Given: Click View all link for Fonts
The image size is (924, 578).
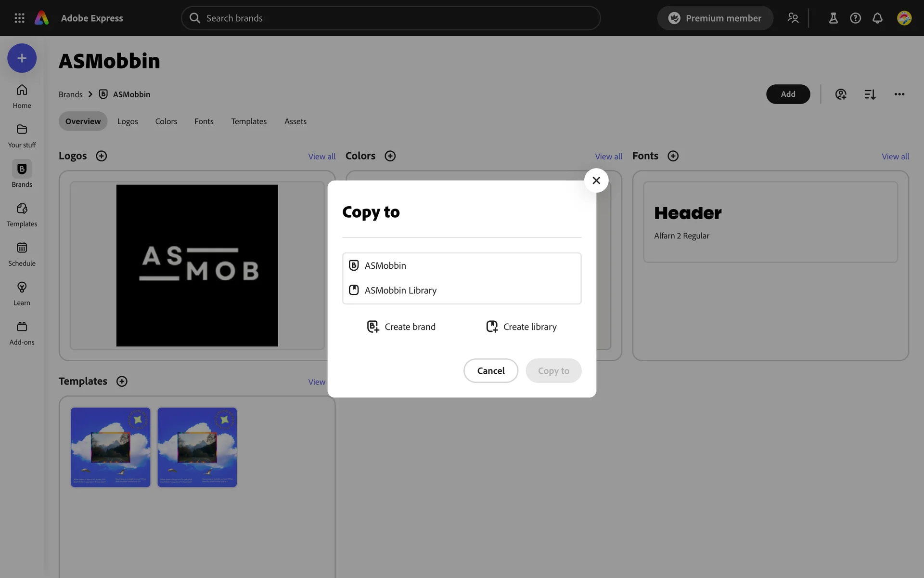Looking at the screenshot, I should click(x=895, y=157).
